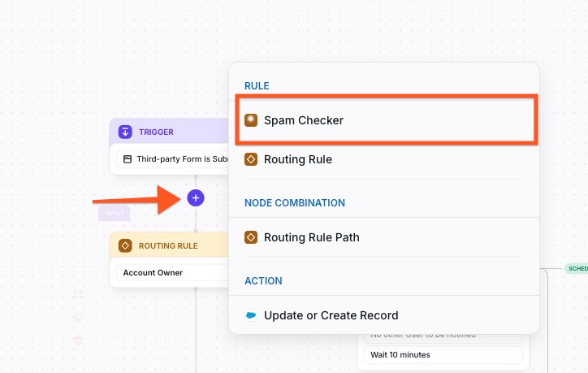Viewport: 588px width, 373px height.
Task: Click the Routing Rule Path diamond icon
Action: pos(251,237)
